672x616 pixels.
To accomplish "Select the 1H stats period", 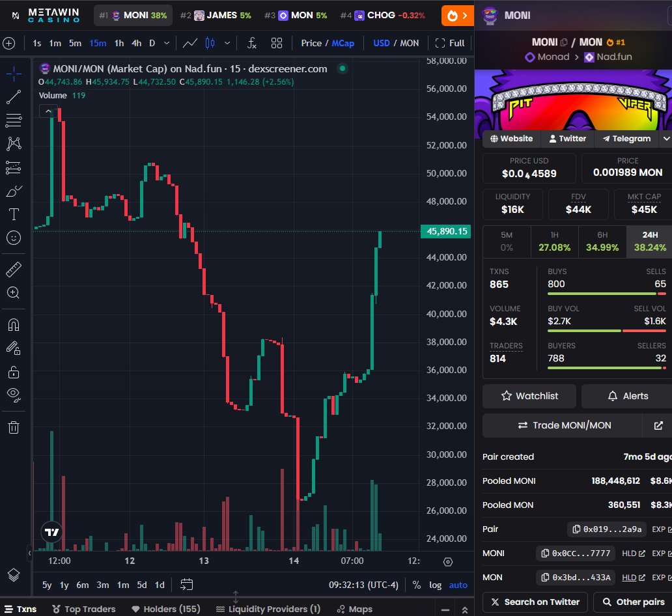I will tap(555, 242).
